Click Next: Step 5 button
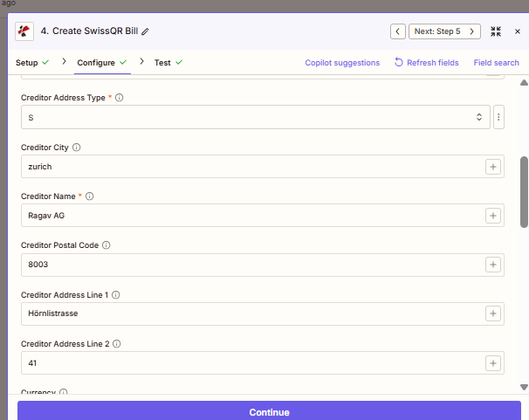The height and width of the screenshot is (420, 529). (x=444, y=31)
